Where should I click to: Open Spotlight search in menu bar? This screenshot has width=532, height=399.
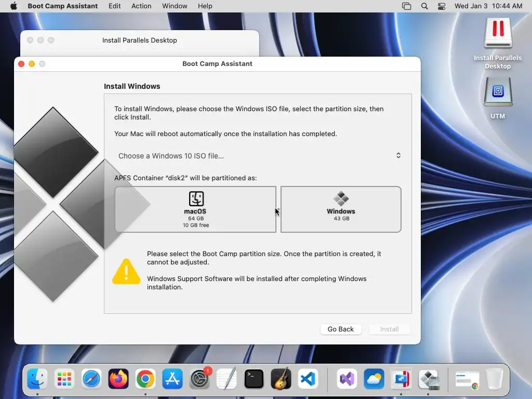(424, 6)
